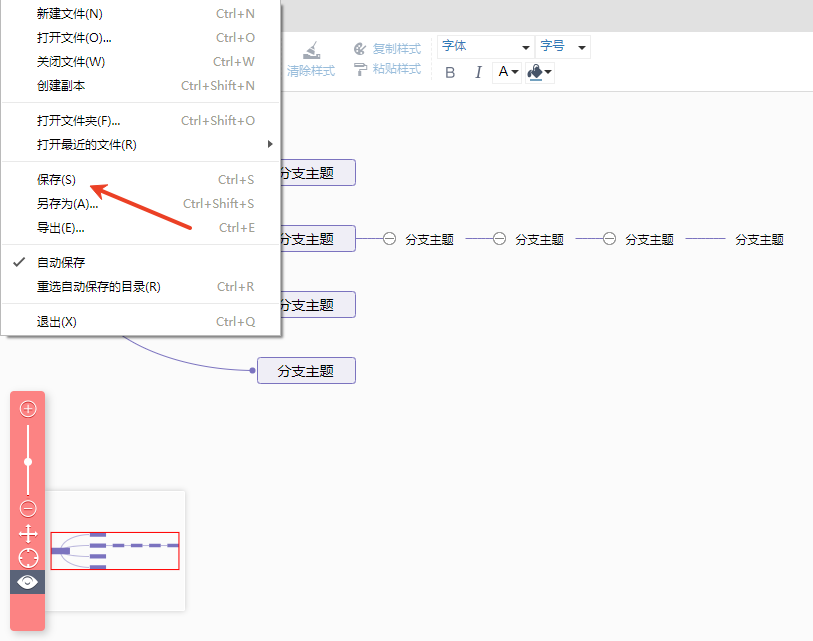Collapse third circle toggle in branch chain

[610, 239]
